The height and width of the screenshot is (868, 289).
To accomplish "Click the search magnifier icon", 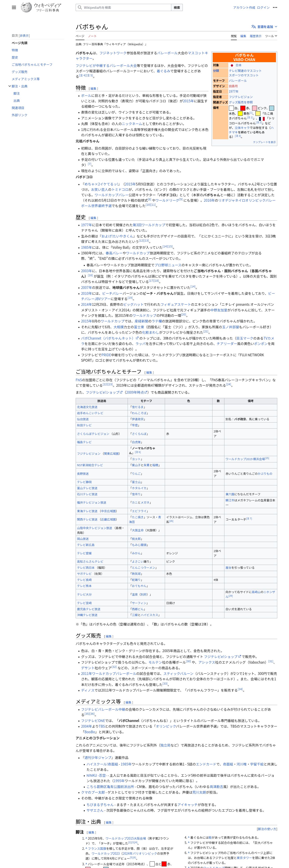I will tap(80, 7).
